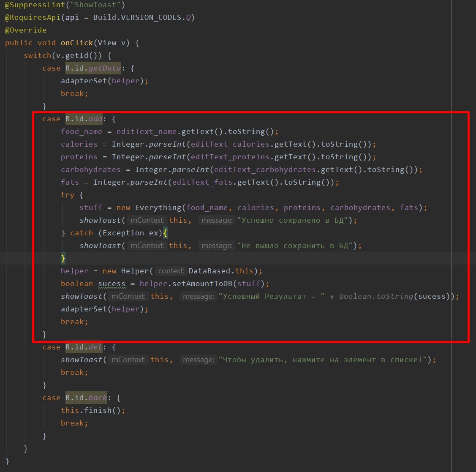The height and width of the screenshot is (472, 476).
Task: Click the R.id.back case label
Action: tap(86, 398)
